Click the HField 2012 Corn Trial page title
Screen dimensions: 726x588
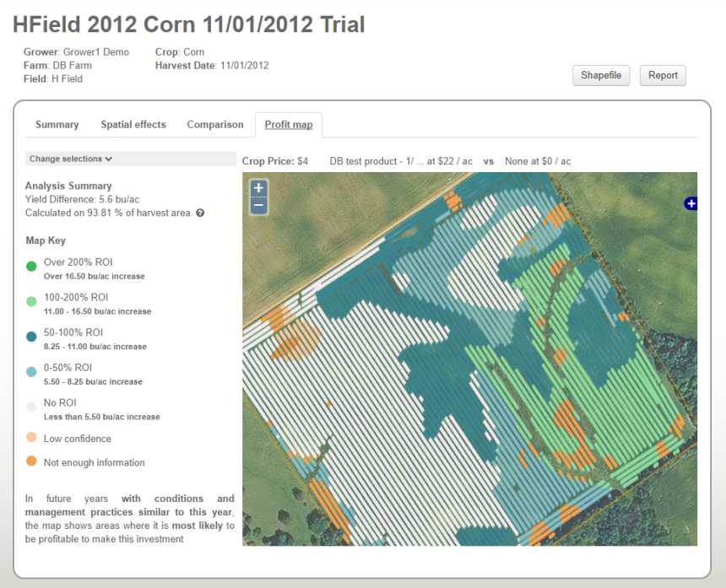click(189, 24)
